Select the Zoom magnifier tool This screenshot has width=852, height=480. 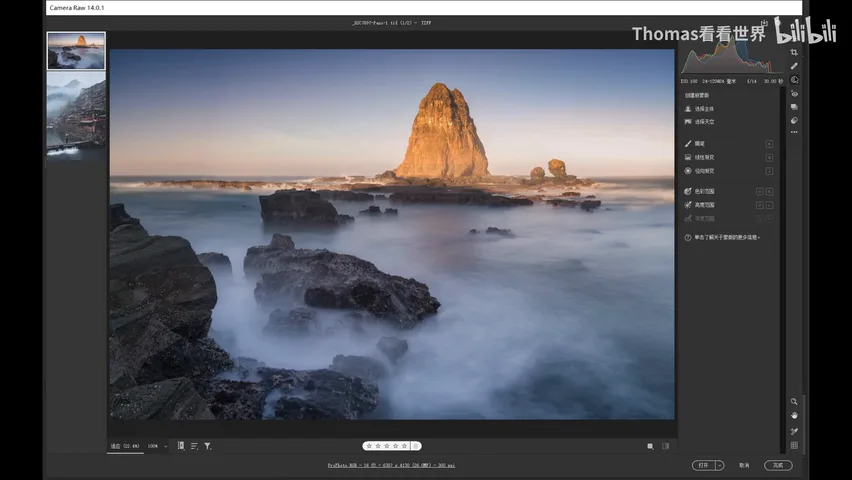pos(794,401)
